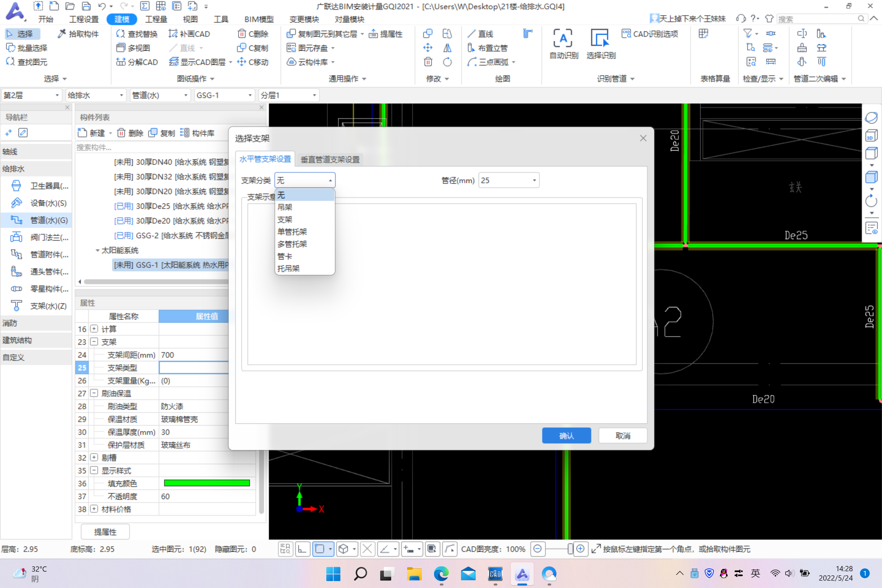Click 确认 button in dialog

tap(566, 436)
